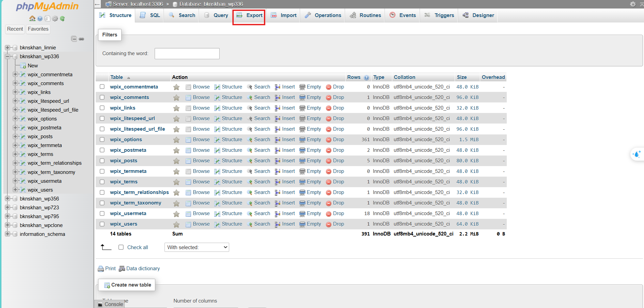Viewport: 644px width, 308px height.
Task: Click the Favorites button
Action: click(x=38, y=29)
